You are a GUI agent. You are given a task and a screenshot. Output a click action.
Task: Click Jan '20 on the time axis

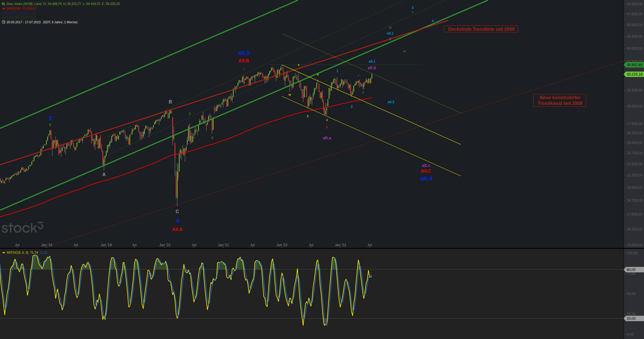coord(165,245)
